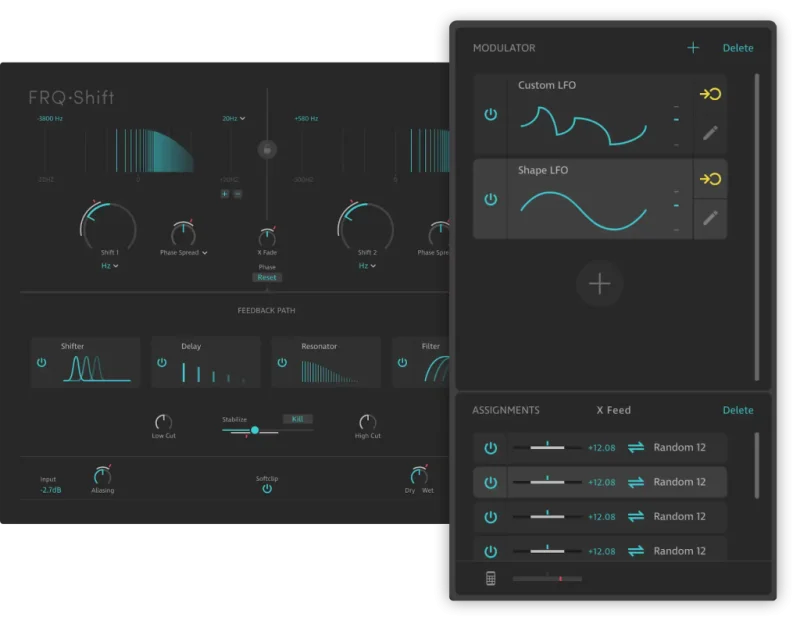This screenshot has width=800, height=624.
Task: Toggle the Shape LFO power button
Action: 490,199
